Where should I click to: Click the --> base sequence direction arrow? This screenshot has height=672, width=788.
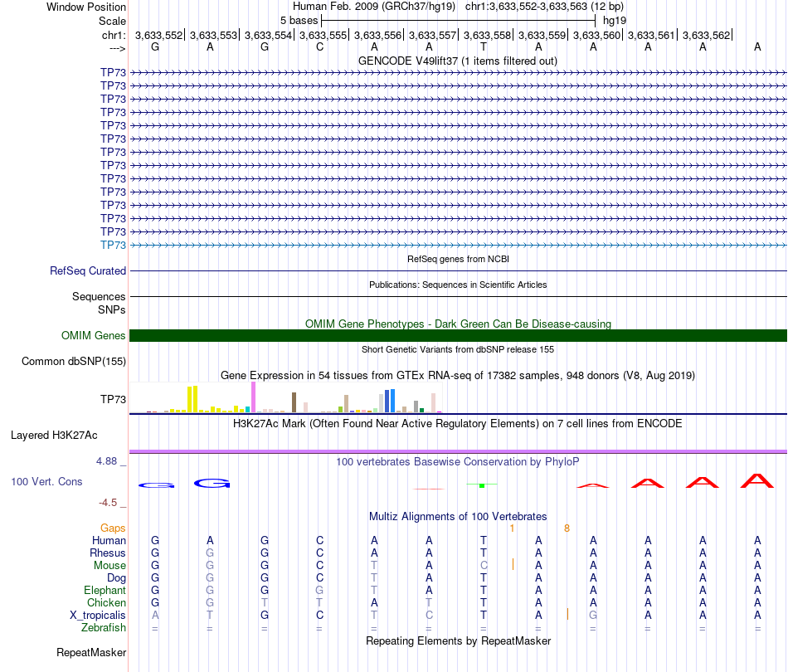[117, 48]
